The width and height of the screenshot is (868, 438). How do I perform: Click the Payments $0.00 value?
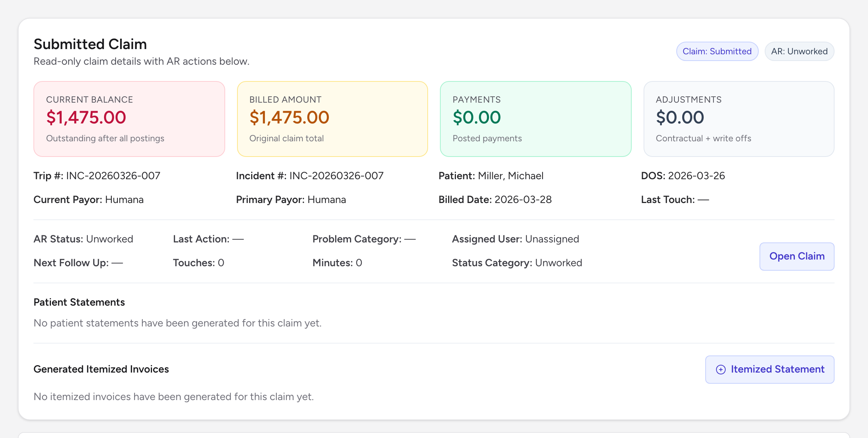[x=477, y=117]
